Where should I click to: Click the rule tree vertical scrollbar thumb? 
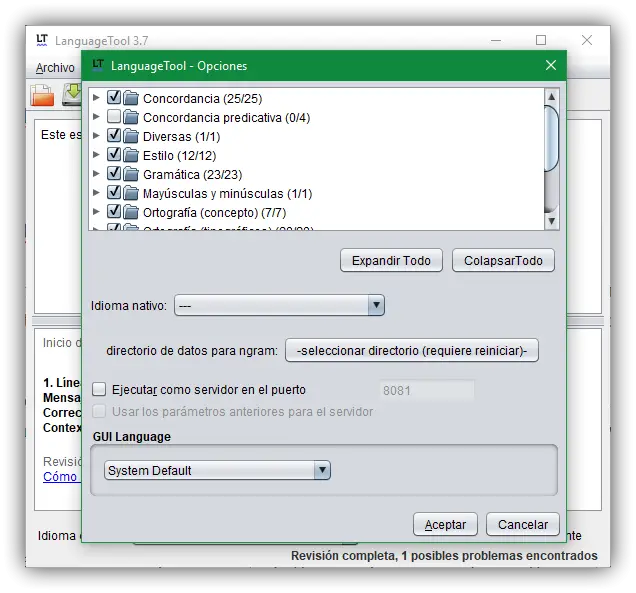point(551,138)
